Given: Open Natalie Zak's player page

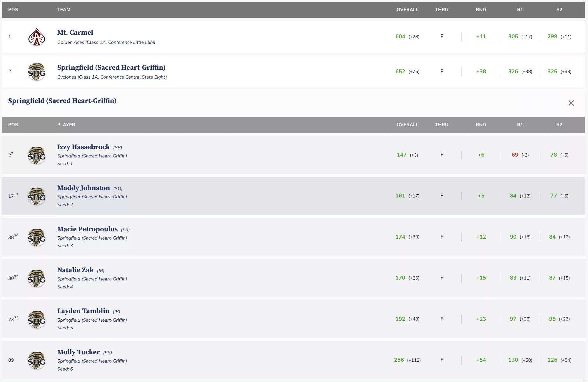Looking at the screenshot, I should (75, 270).
